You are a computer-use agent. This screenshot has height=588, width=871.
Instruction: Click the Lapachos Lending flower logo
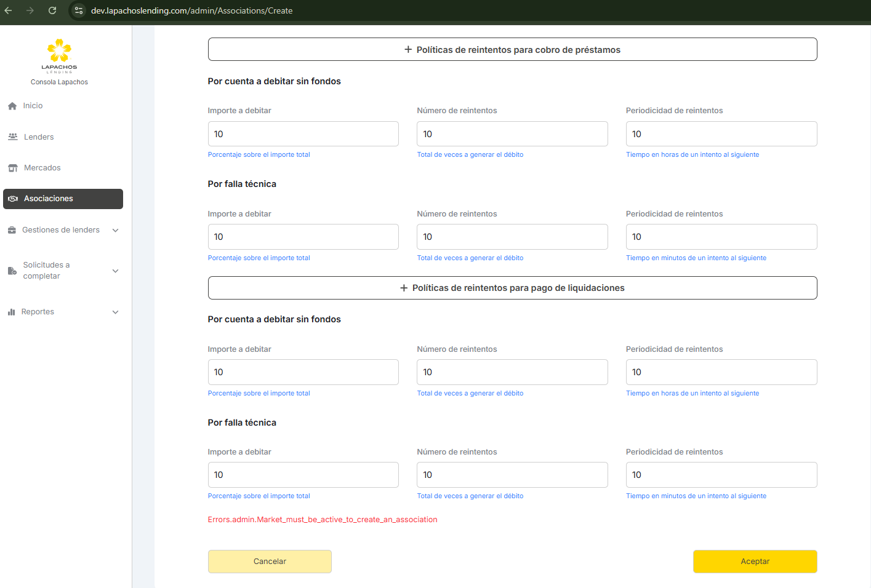coord(59,52)
